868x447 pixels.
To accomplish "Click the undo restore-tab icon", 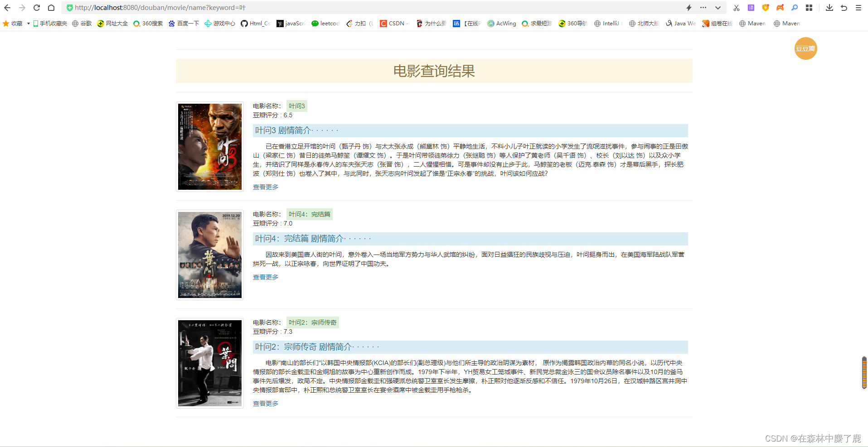I will [x=844, y=8].
